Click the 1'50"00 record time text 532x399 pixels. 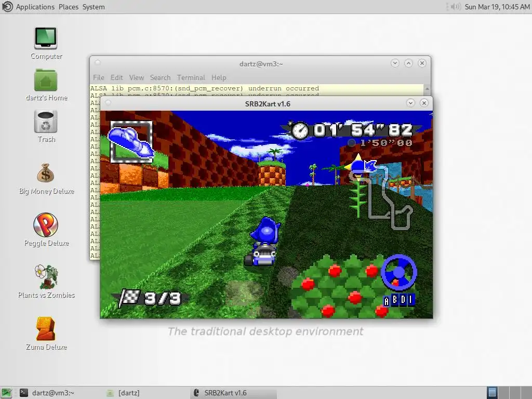coord(386,142)
